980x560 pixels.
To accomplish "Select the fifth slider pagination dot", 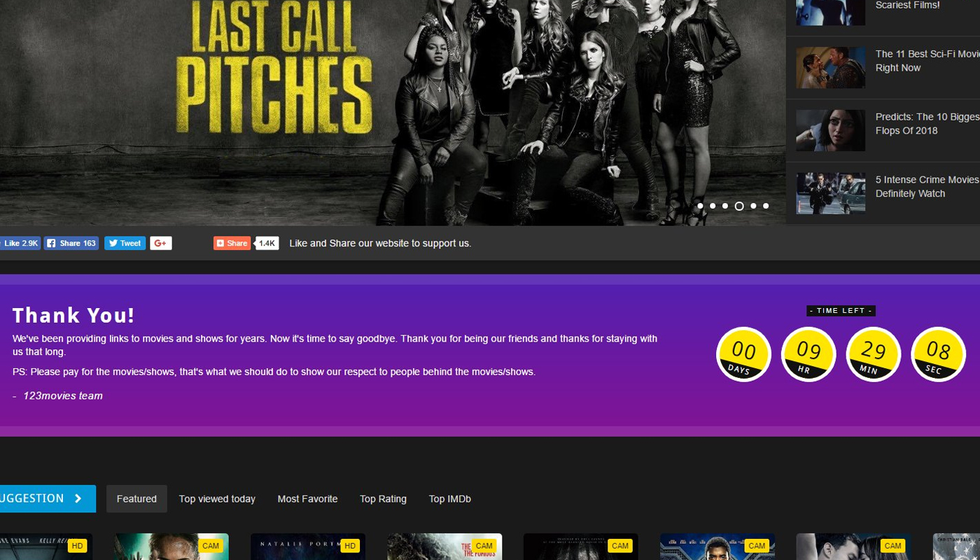I will pyautogui.click(x=753, y=206).
